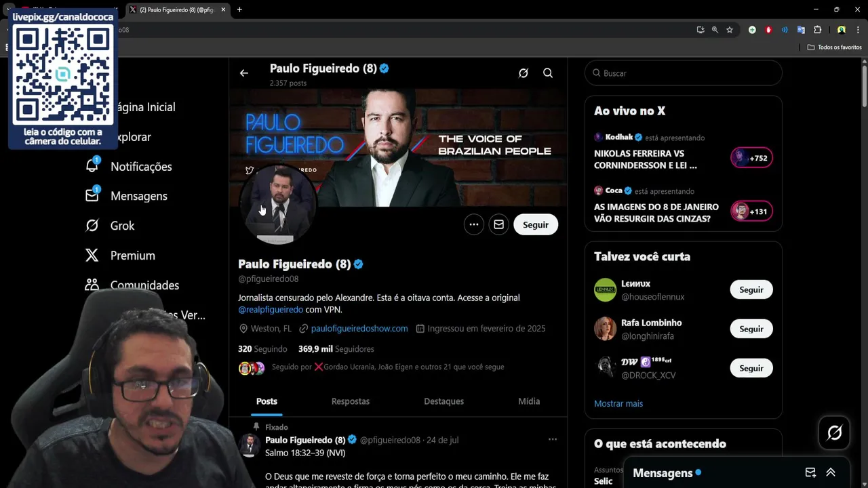Viewport: 868px width, 488px height.
Task: Open Notificações in the sidebar
Action: coord(141,167)
